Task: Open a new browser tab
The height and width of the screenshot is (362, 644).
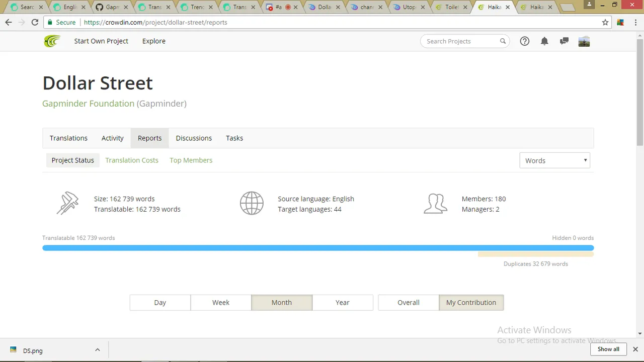Action: click(x=567, y=8)
